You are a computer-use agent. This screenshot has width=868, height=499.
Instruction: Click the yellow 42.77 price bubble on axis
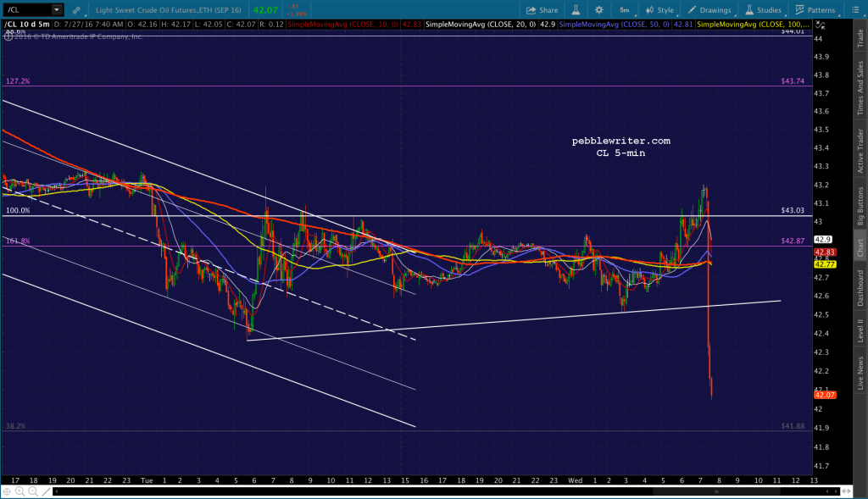click(825, 264)
